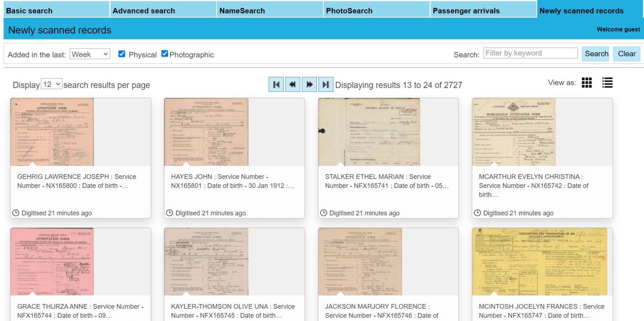Viewport: 644px width, 321px height.
Task: Switch to grid view
Action: click(587, 83)
